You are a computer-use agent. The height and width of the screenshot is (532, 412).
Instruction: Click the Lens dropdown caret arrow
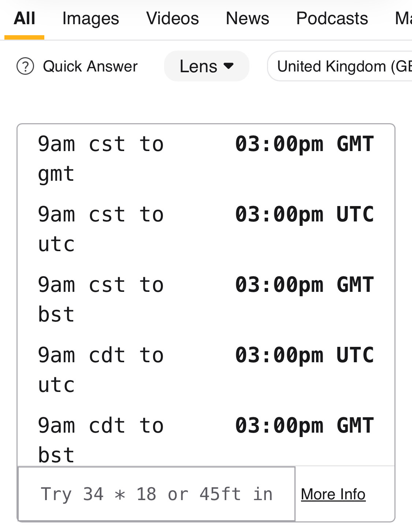click(229, 66)
